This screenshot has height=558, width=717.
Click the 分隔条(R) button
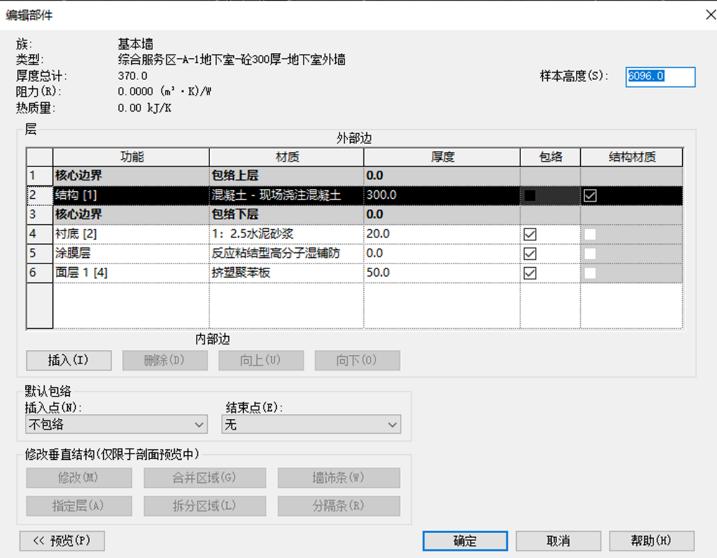click(338, 506)
